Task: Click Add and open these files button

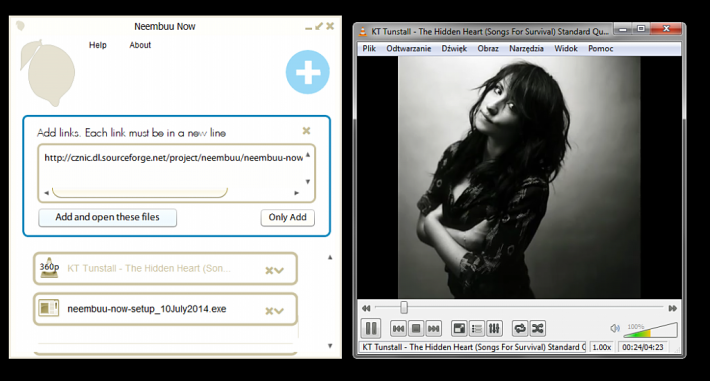Action: click(x=107, y=217)
